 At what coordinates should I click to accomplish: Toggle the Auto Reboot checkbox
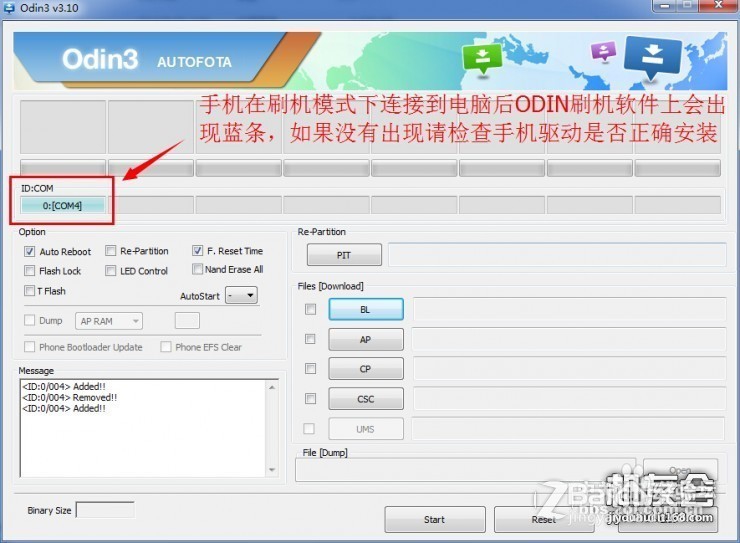point(29,251)
